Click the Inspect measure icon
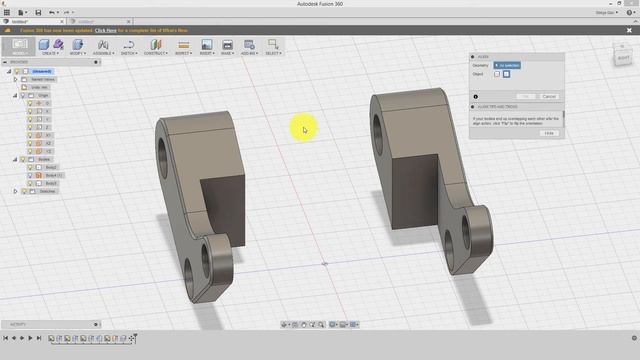The height and width of the screenshot is (360, 640). tap(183, 44)
